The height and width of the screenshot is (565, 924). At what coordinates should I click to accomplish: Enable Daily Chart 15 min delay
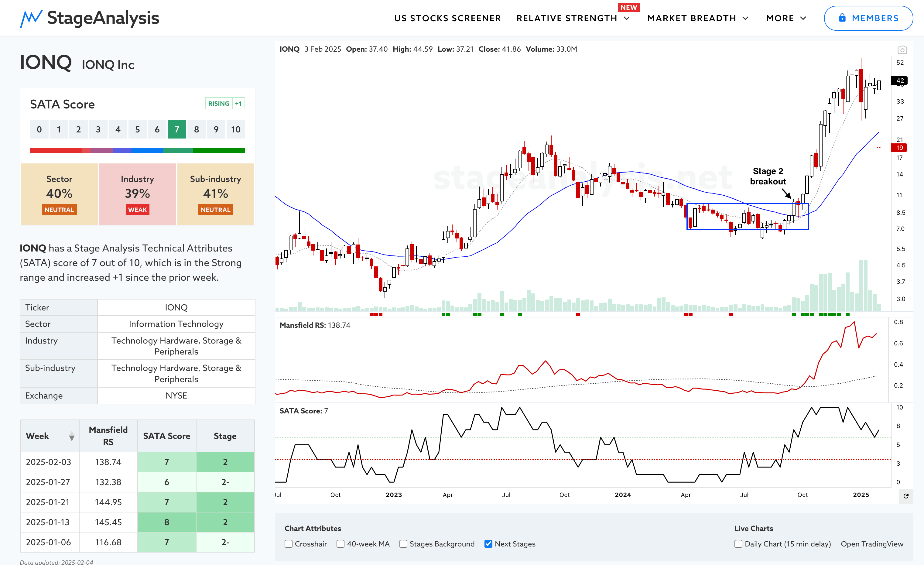[738, 544]
